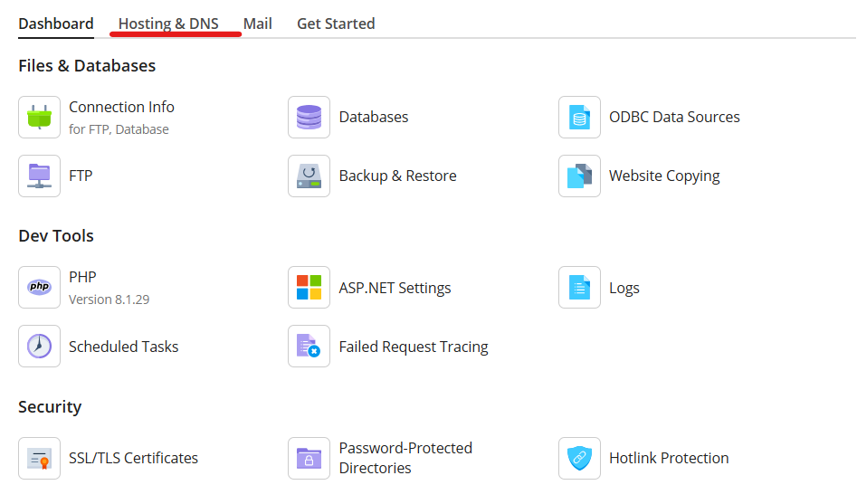This screenshot has width=857, height=504.
Task: Open the PHP logo icon
Action: pos(39,288)
